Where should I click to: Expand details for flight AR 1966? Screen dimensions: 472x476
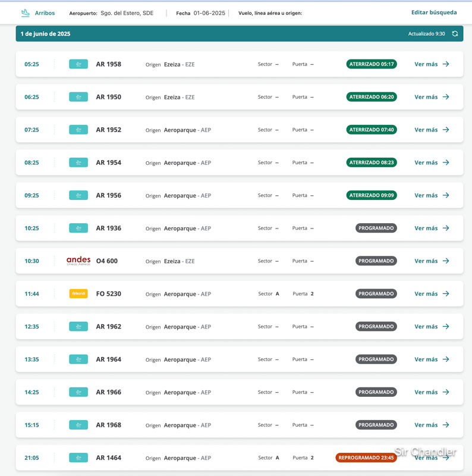coord(426,392)
